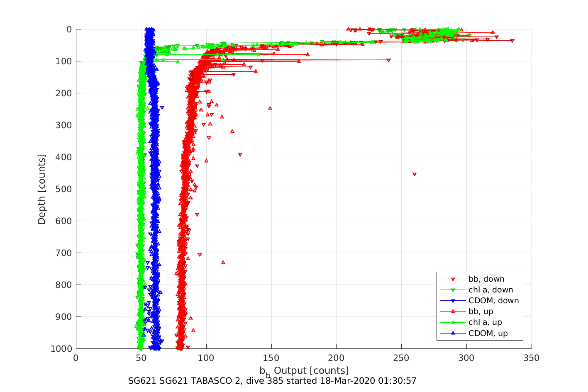Click the y-axis tick label 600
The width and height of the screenshot is (588, 392).
64,221
